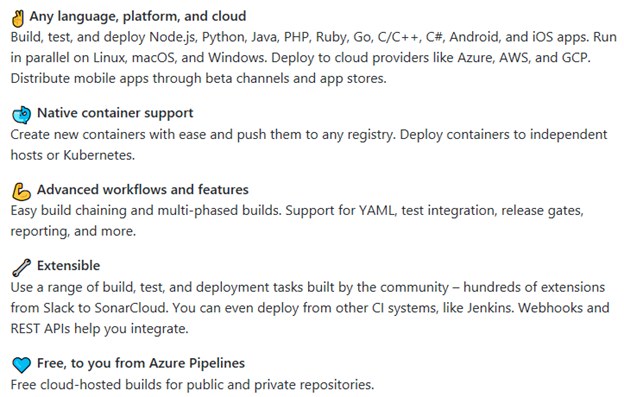
Task: Click the 'Free, to you from Azure Pipelines' heading
Action: point(141,363)
